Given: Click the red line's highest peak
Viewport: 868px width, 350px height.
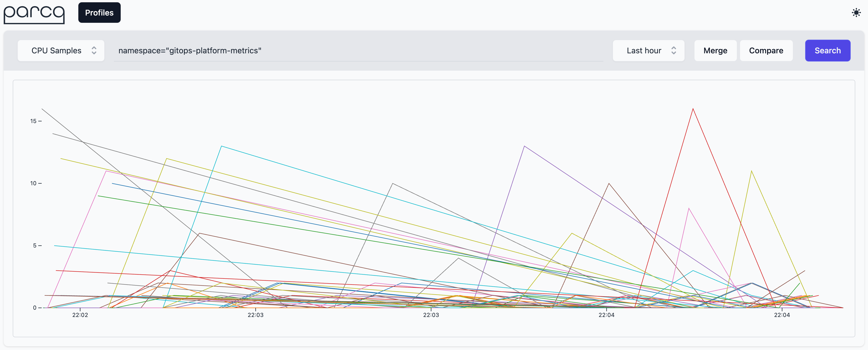Looking at the screenshot, I should 693,109.
